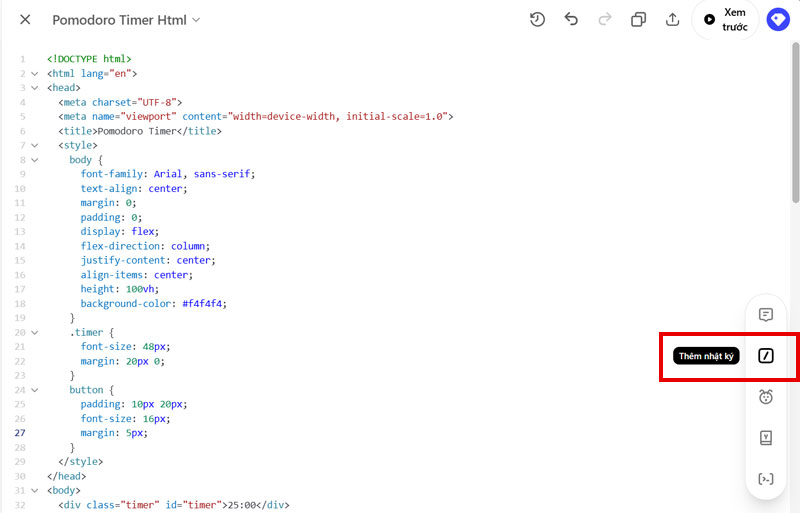Click the blue diamond icon in the top right
Screen dimensions: 800x513
coord(778,19)
